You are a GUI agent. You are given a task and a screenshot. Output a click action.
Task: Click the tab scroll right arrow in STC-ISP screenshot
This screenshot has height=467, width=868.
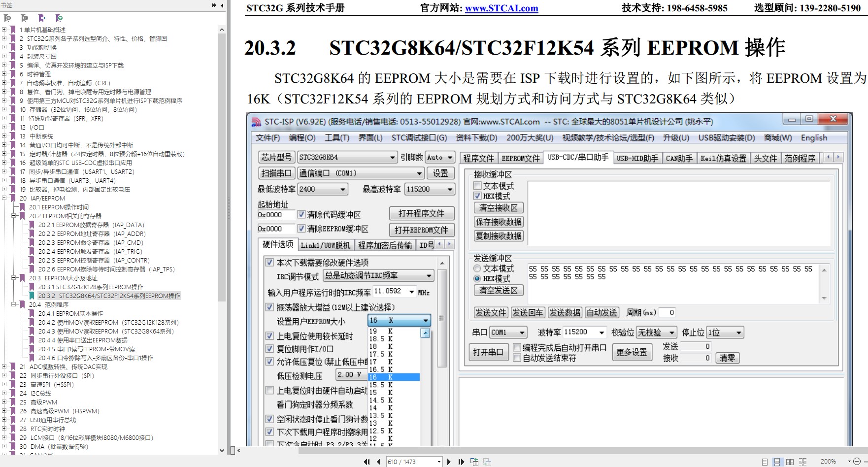pyautogui.click(x=838, y=157)
